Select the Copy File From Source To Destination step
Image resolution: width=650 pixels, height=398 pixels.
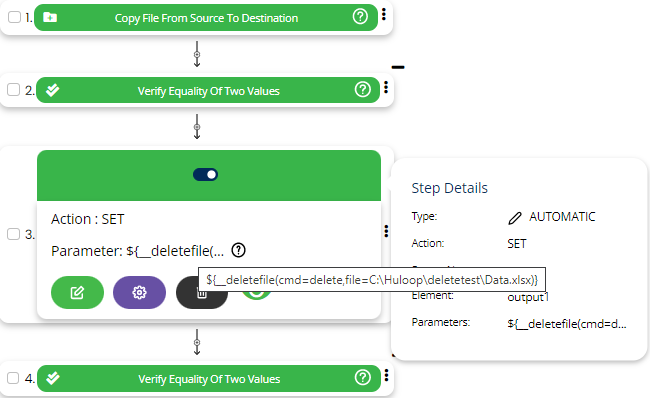tap(206, 17)
